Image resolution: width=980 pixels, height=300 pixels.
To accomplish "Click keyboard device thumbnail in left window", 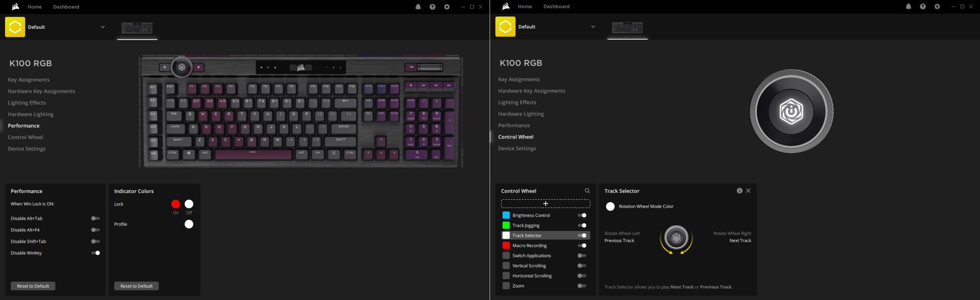I will 137,28.
